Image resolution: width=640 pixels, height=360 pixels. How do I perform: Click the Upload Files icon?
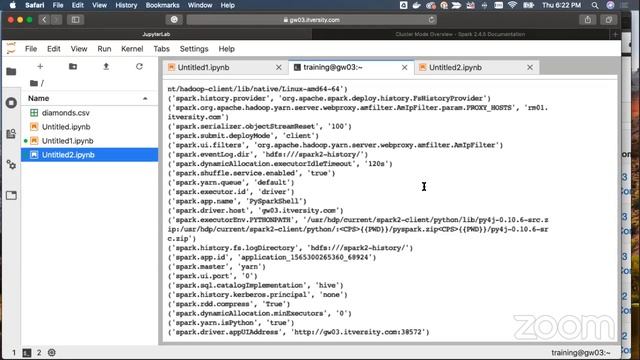coord(106,67)
